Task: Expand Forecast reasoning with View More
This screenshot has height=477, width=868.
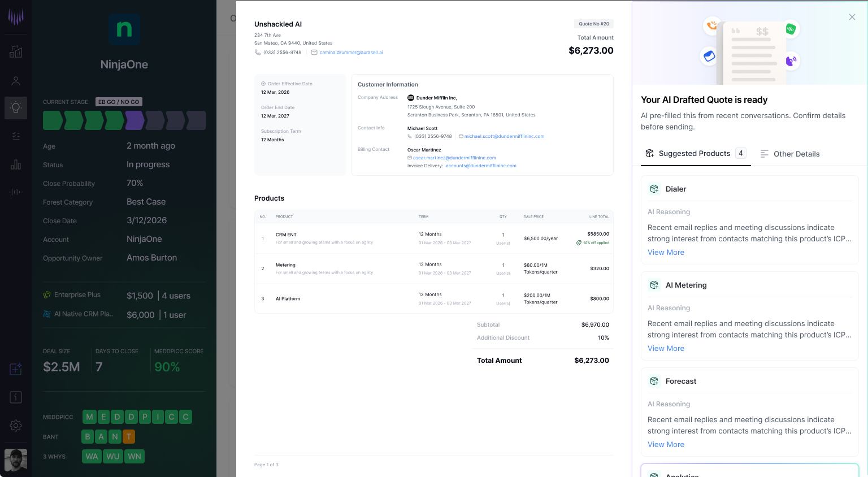Action: point(666,445)
